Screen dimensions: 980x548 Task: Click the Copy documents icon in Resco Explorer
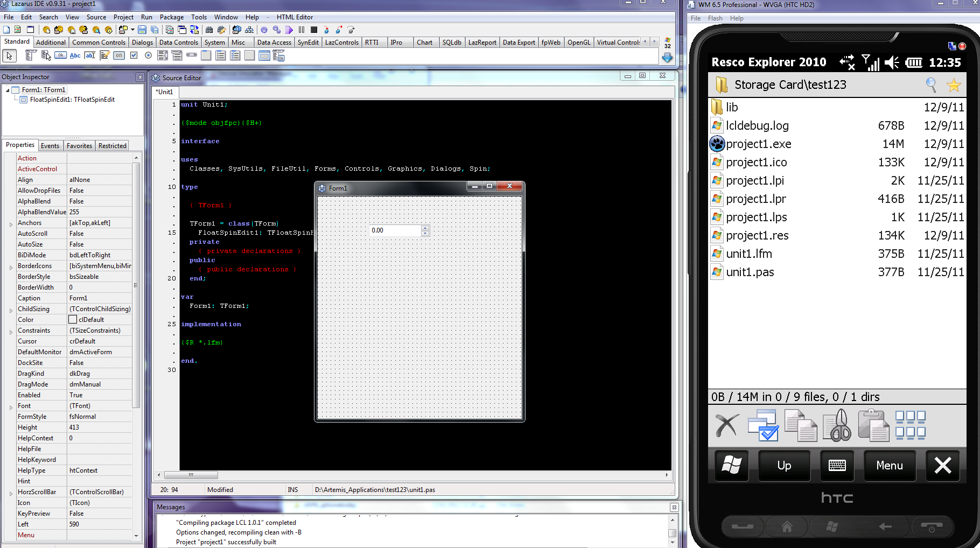(801, 425)
